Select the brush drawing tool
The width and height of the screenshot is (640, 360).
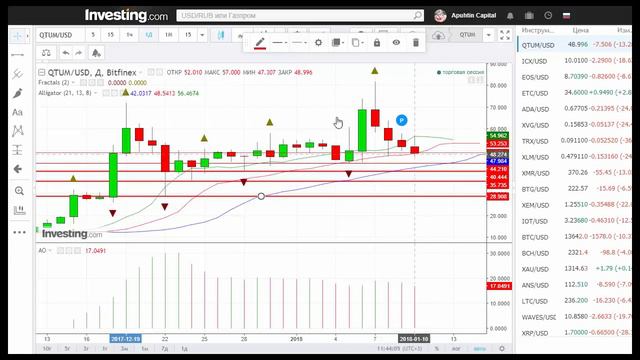pos(18,93)
